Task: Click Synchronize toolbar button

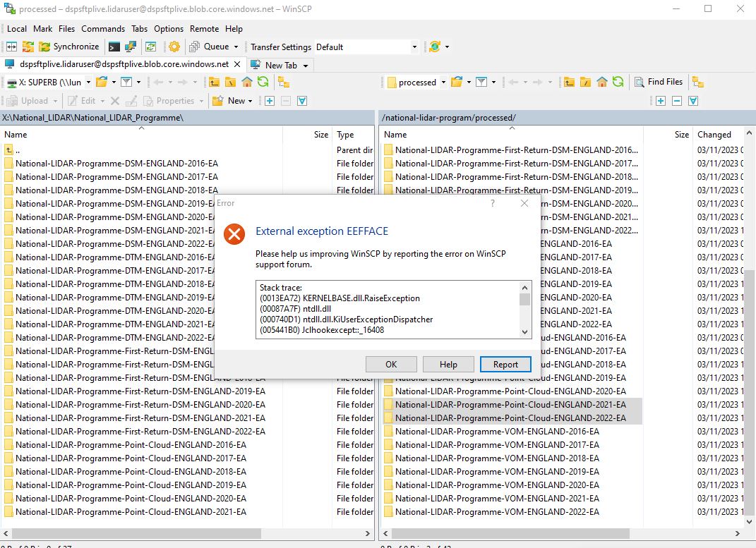Action: click(68, 47)
